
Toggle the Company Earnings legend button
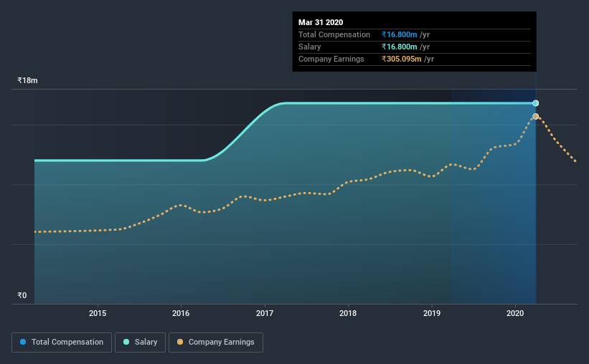(x=216, y=343)
